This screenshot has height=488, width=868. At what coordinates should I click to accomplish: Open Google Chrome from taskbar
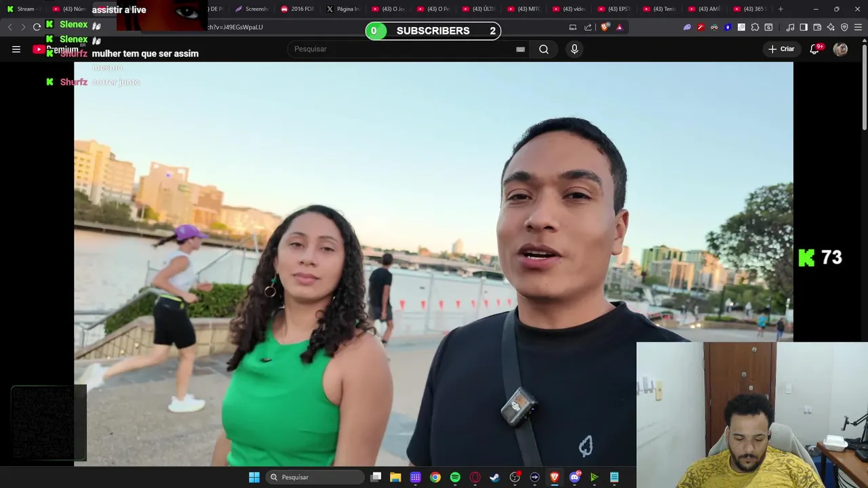[435, 477]
